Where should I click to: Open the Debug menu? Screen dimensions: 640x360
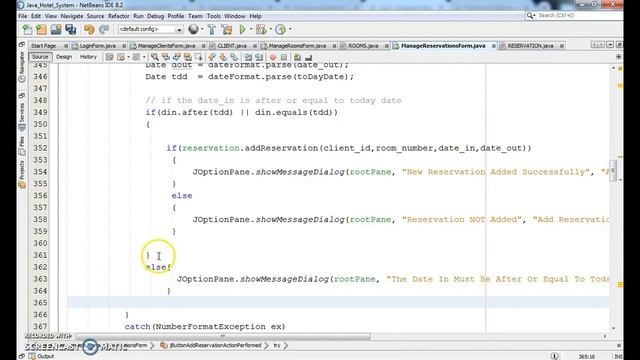coord(156,16)
